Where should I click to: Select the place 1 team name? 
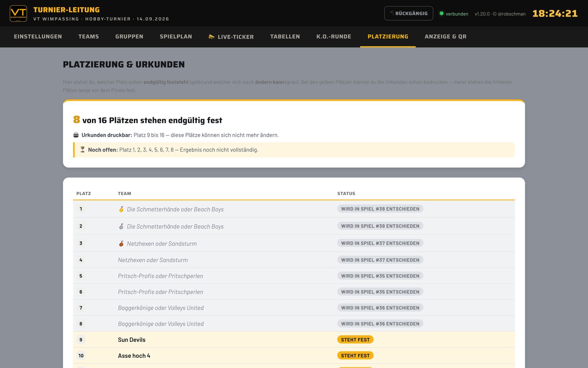[x=175, y=209]
